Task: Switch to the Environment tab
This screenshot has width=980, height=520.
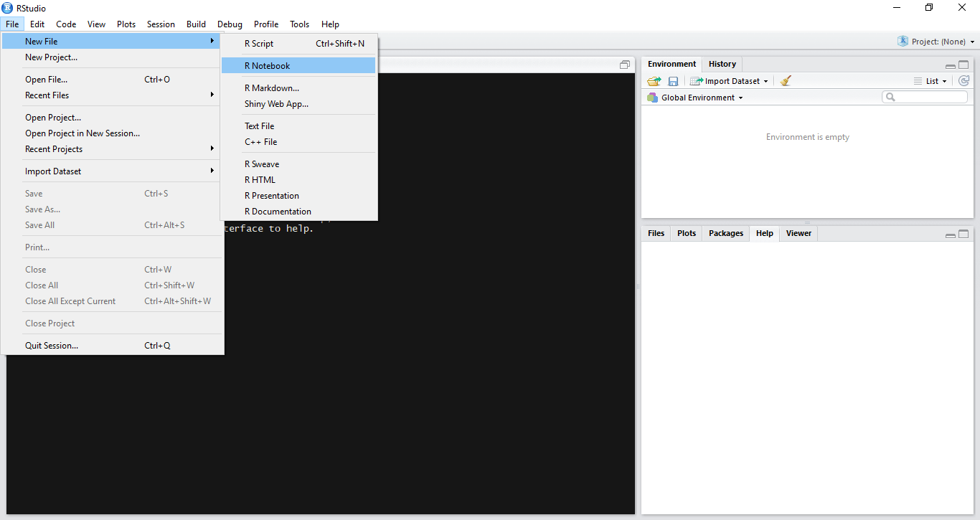Action: pyautogui.click(x=672, y=64)
